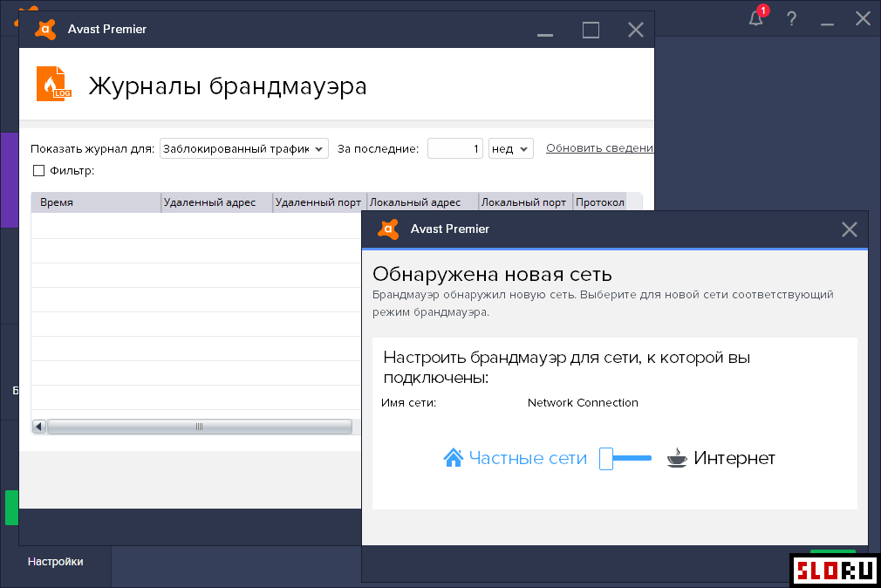Open the Заблокированный трафик dropdown
Image resolution: width=881 pixels, height=588 pixels.
(x=244, y=149)
